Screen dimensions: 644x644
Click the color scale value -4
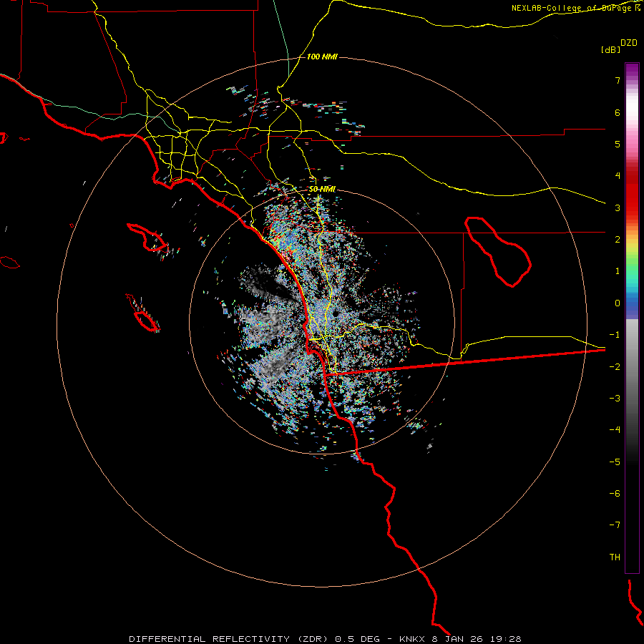click(615, 430)
